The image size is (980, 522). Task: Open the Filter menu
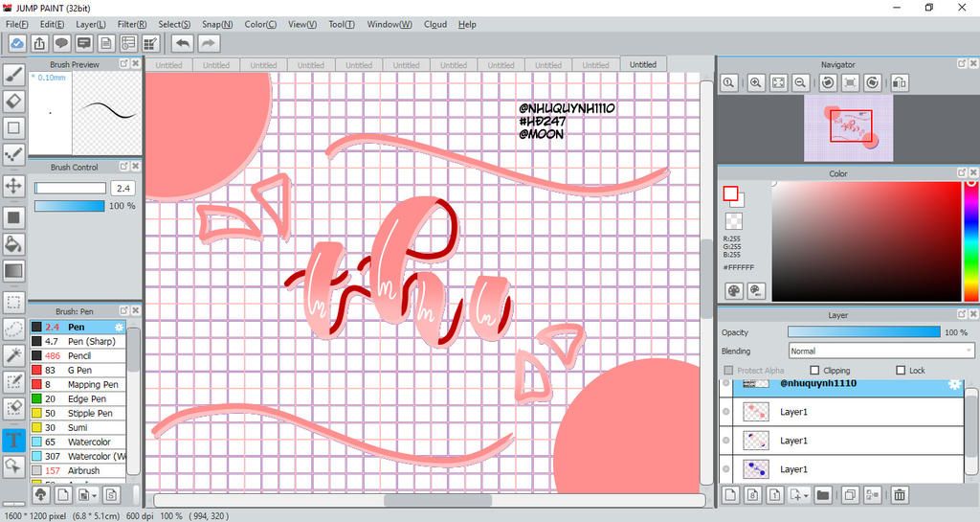[132, 24]
